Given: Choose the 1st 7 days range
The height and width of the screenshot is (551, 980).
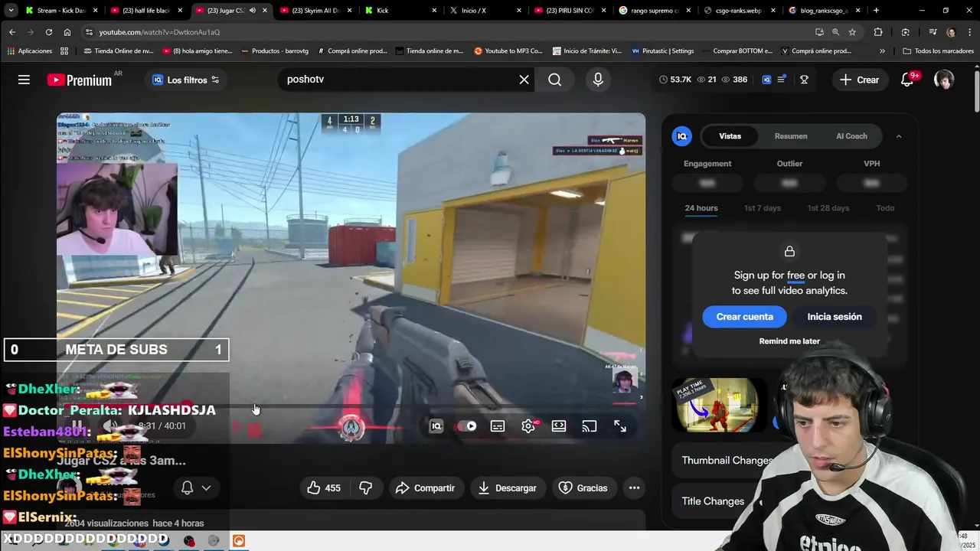Looking at the screenshot, I should pyautogui.click(x=763, y=208).
